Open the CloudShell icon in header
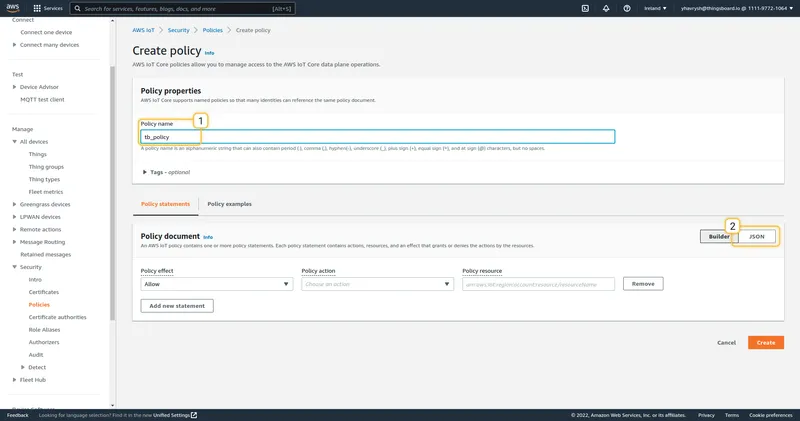The image size is (800, 421). (585, 8)
